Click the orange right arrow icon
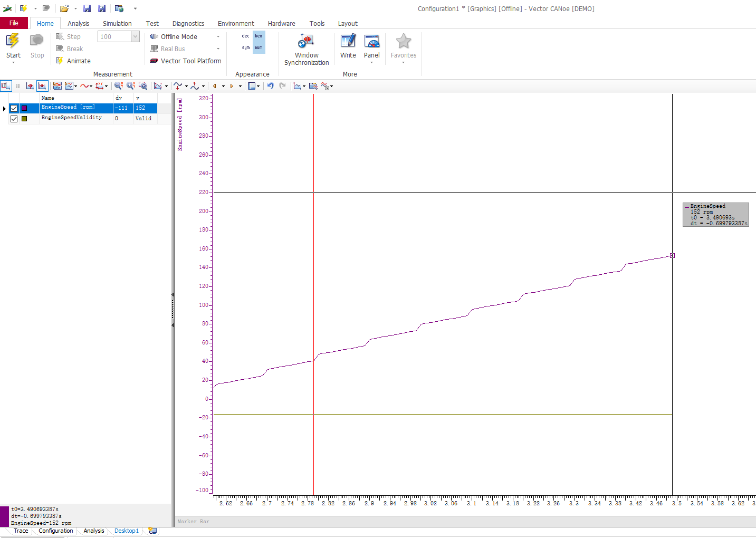756x538 pixels. (232, 86)
